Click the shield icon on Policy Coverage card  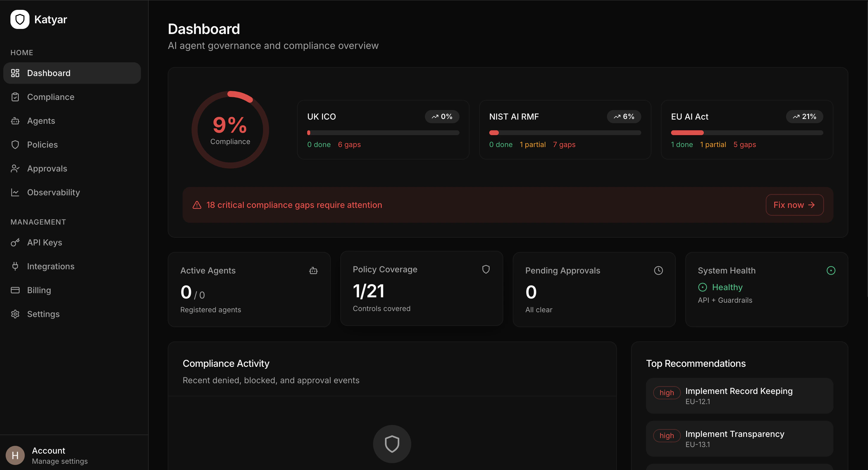pyautogui.click(x=486, y=269)
